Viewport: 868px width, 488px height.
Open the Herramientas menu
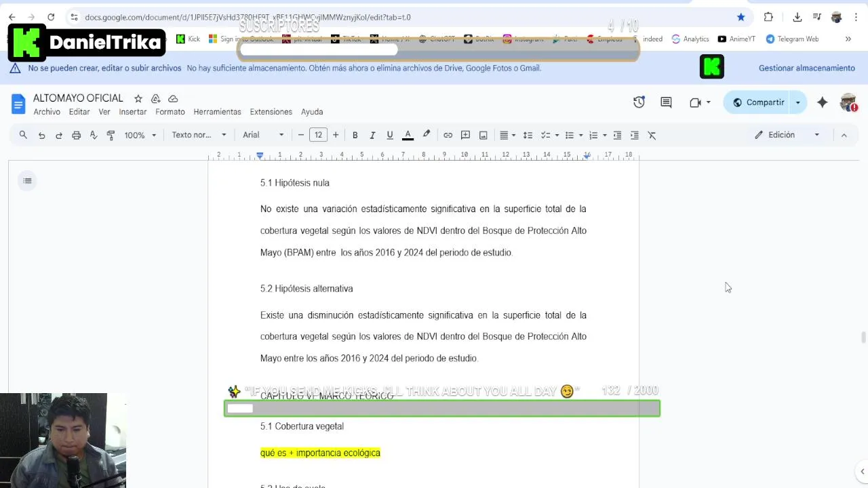pos(217,112)
